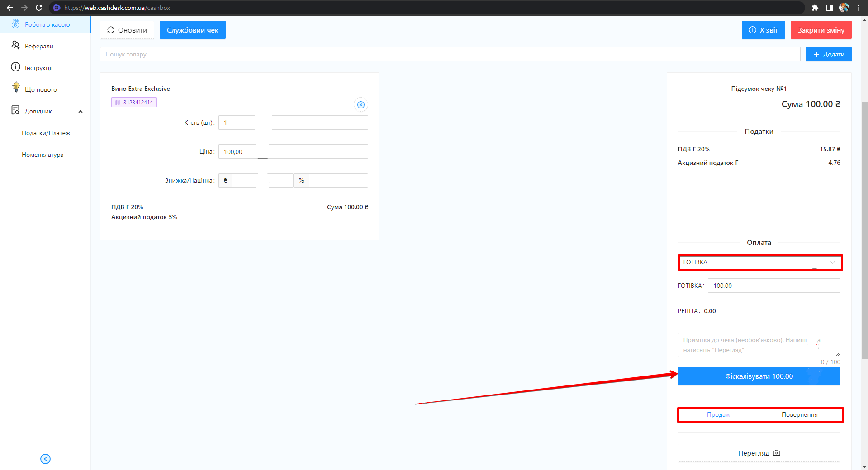
Task: Collapse the Довідник sidebar section
Action: point(81,112)
